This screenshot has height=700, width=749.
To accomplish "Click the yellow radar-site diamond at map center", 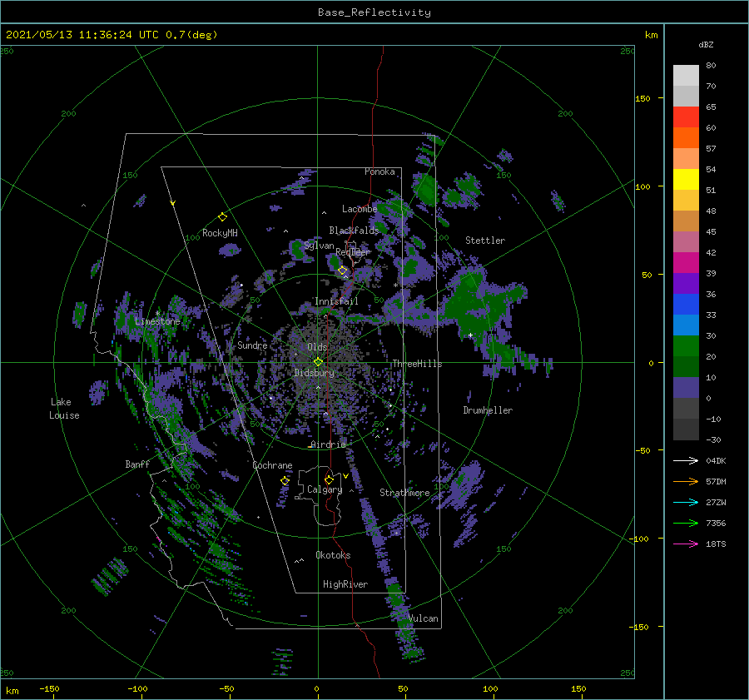I will pos(318,362).
